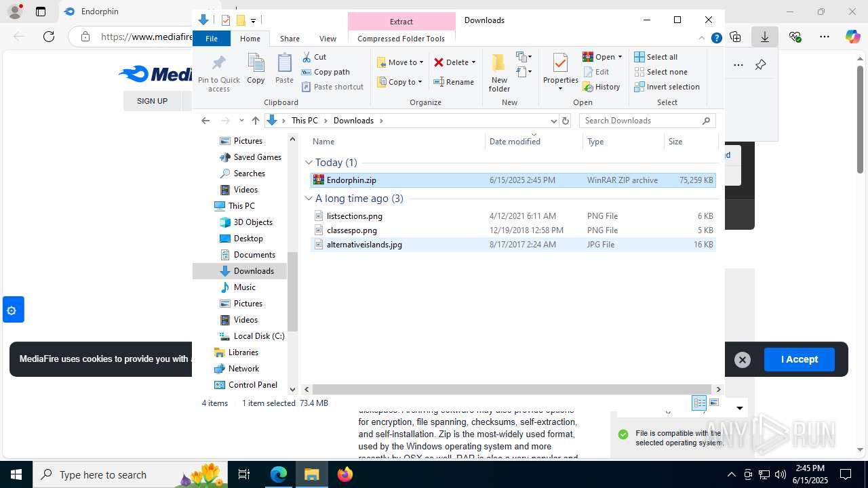Expand Delete options arrow
Image resolution: width=868 pixels, height=488 pixels.
(x=473, y=62)
